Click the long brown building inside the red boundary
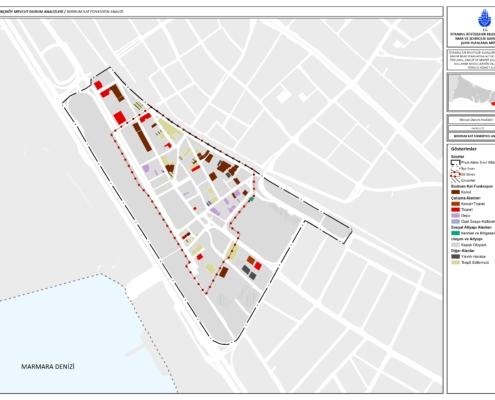 [142, 137]
